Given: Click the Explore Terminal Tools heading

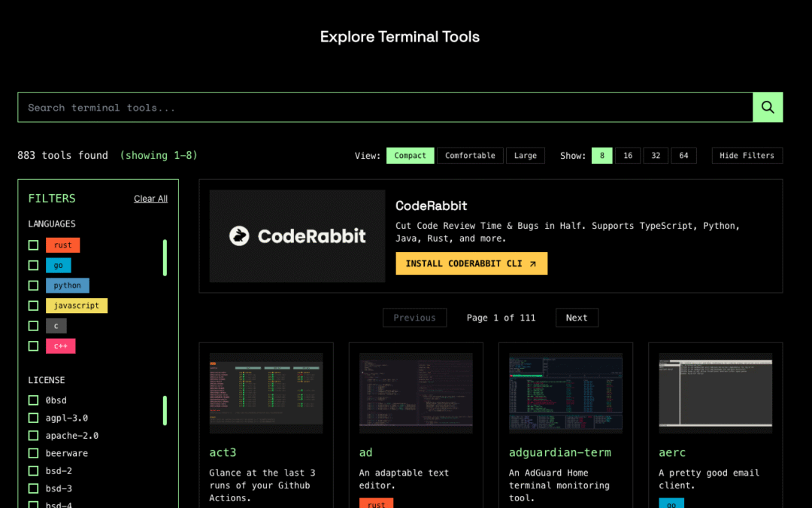Looking at the screenshot, I should click(x=400, y=37).
